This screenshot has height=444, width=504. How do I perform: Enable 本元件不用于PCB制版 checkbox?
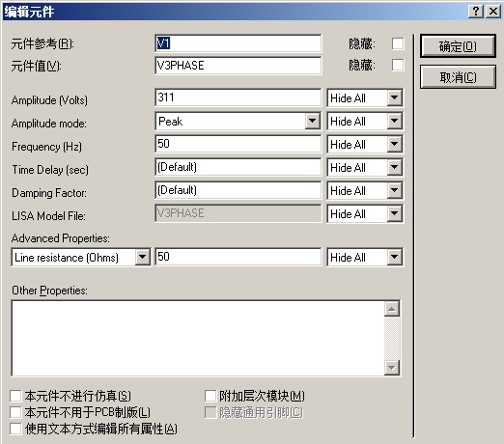click(15, 412)
